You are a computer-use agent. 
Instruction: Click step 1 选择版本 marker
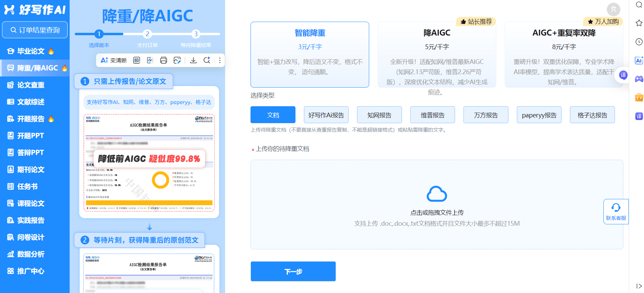tap(99, 34)
